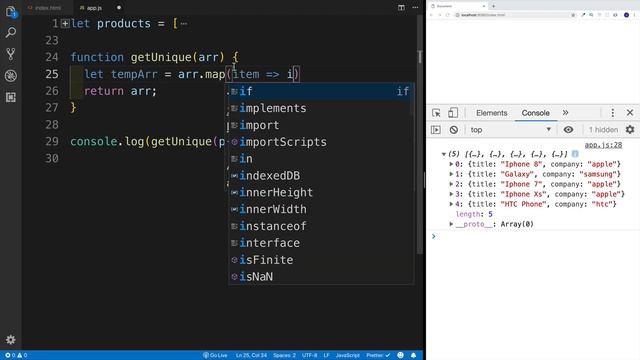The height and width of the screenshot is (360, 640).
Task: Expand entry 1 Galaxy object
Action: pos(451,174)
